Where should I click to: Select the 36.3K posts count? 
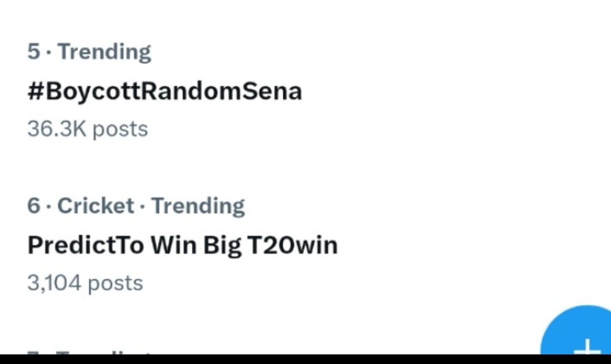point(88,129)
